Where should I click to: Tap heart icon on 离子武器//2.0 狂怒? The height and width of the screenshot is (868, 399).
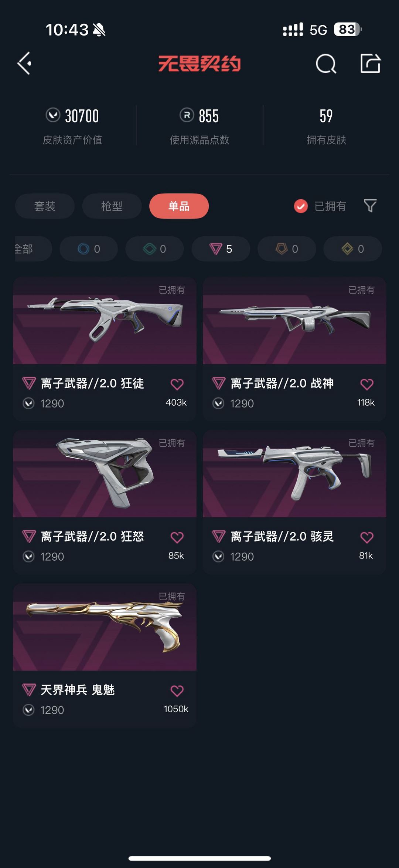click(x=177, y=537)
